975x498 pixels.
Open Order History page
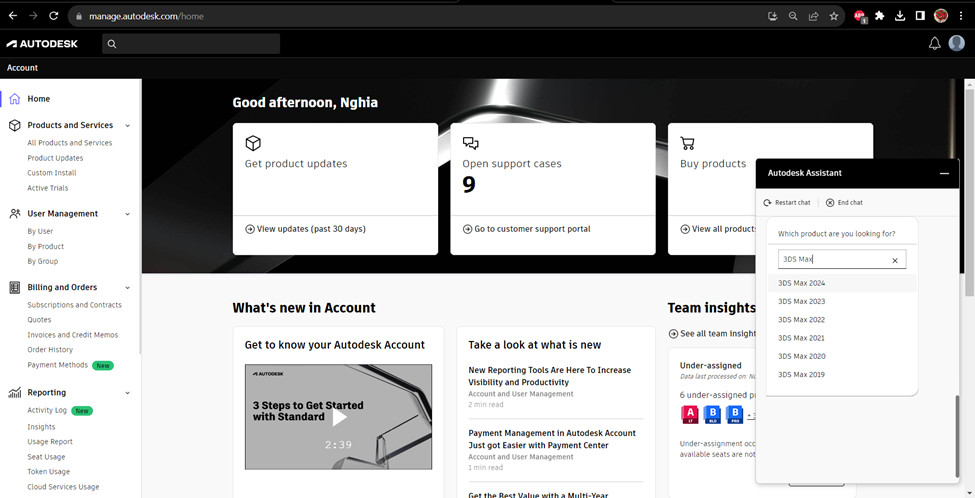coord(50,350)
